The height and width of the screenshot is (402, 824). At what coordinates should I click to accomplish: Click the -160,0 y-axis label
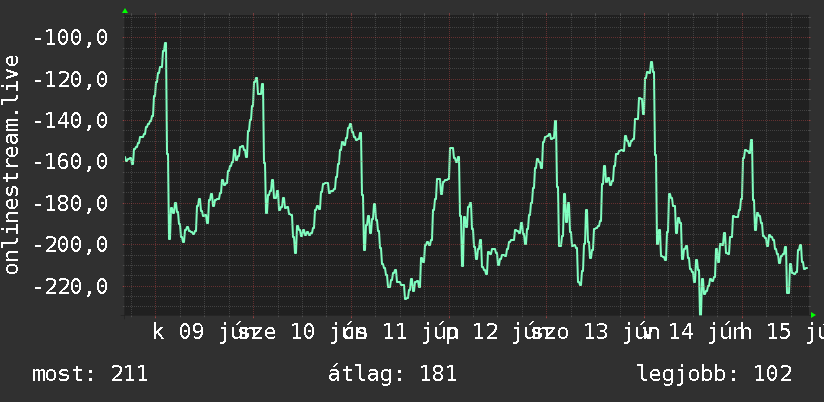(x=70, y=162)
